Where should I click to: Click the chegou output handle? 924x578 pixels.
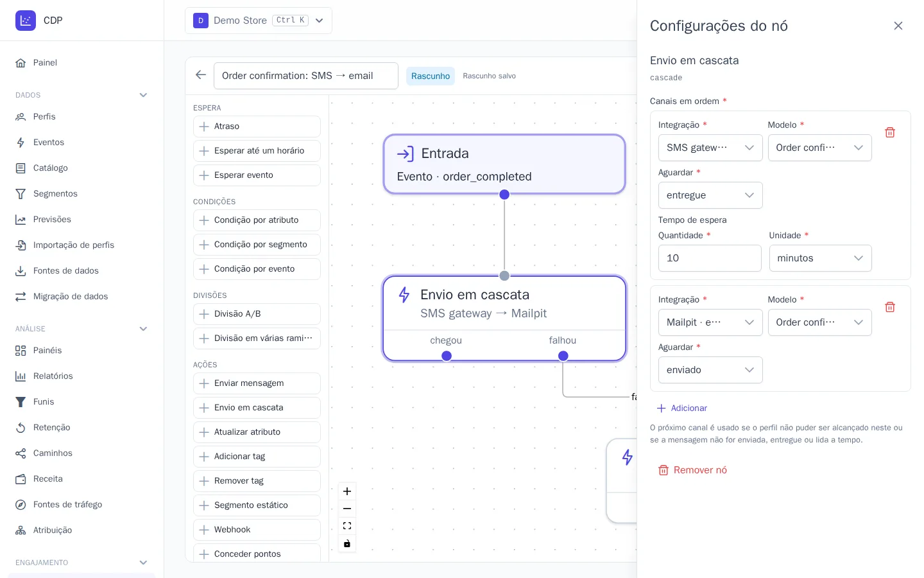click(x=447, y=356)
